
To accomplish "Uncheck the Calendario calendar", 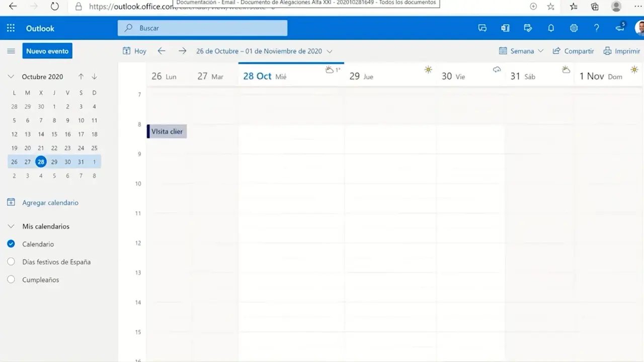I will coord(11,244).
